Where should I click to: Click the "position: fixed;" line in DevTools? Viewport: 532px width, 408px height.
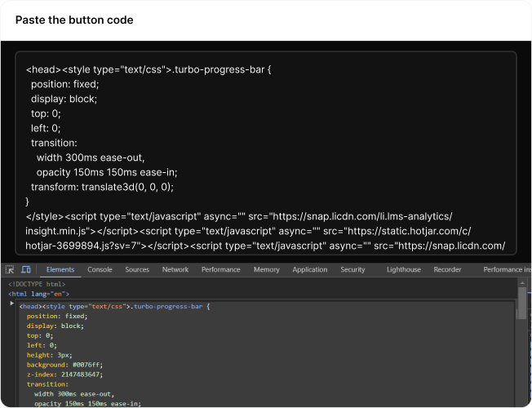[57, 317]
